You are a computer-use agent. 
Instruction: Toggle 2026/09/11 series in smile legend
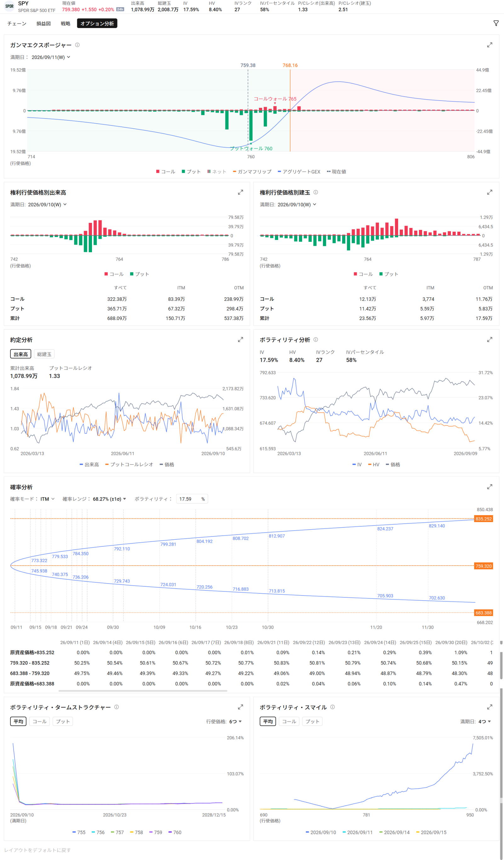(358, 833)
